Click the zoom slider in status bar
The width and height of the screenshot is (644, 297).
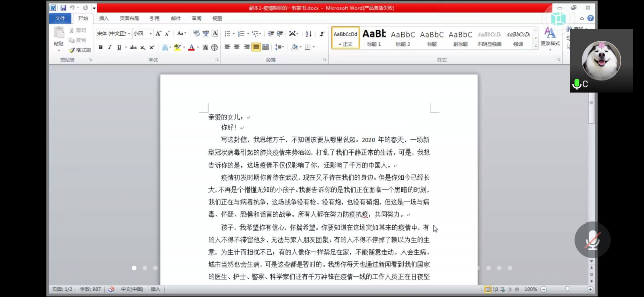[567, 289]
